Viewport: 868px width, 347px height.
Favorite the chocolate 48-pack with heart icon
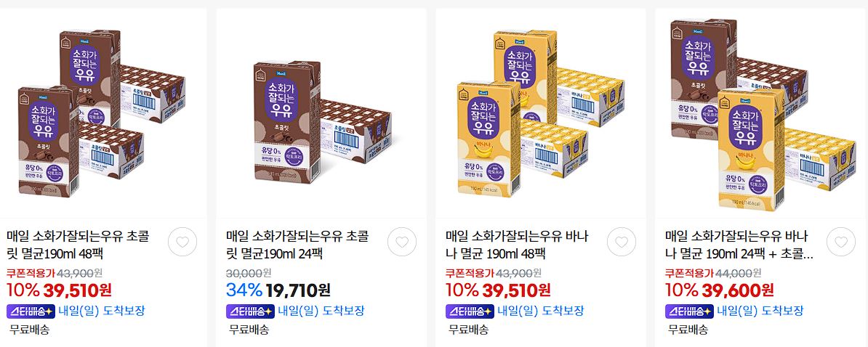click(x=182, y=242)
